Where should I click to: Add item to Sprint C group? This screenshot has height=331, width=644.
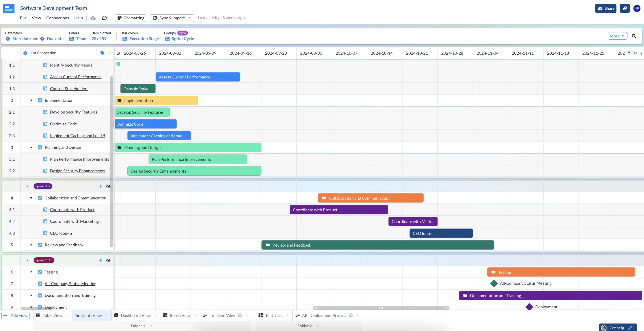coord(101,260)
